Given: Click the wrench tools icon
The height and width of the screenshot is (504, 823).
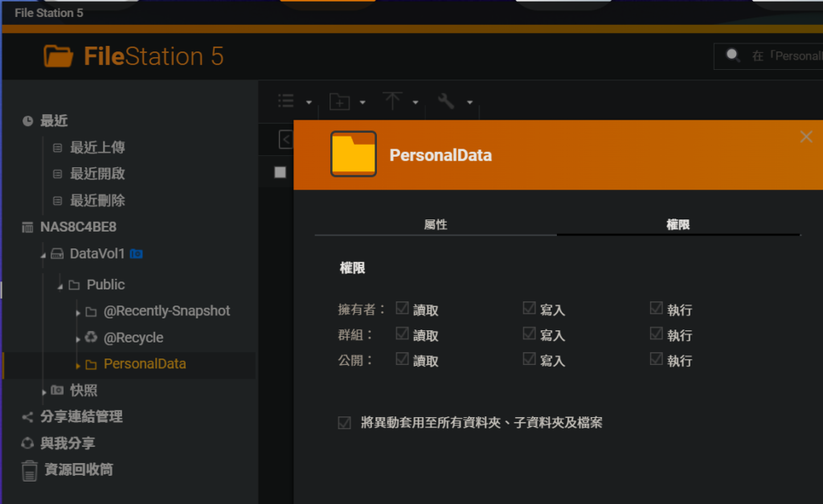Looking at the screenshot, I should click(x=446, y=100).
